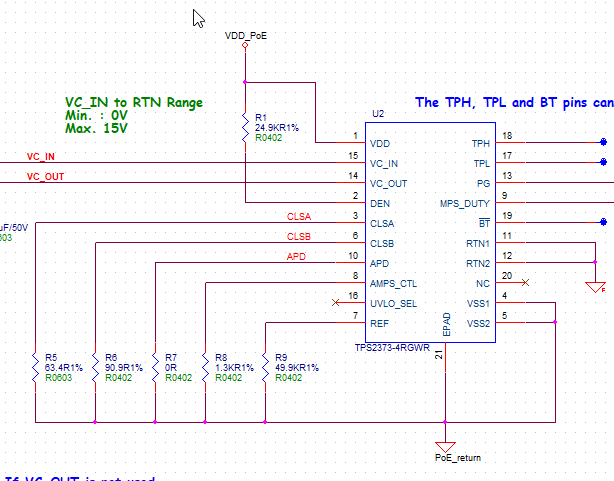Select the 90.9R1% value of R6
This screenshot has height=481, width=614.
124,368
